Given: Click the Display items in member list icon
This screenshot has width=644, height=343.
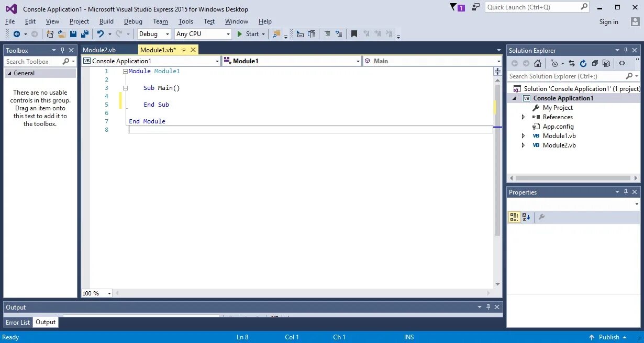Looking at the screenshot, I should point(300,34).
